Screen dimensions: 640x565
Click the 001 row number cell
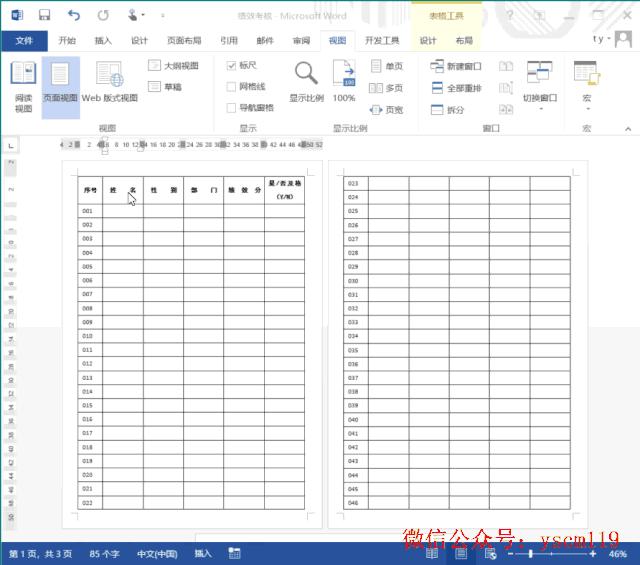(x=90, y=211)
